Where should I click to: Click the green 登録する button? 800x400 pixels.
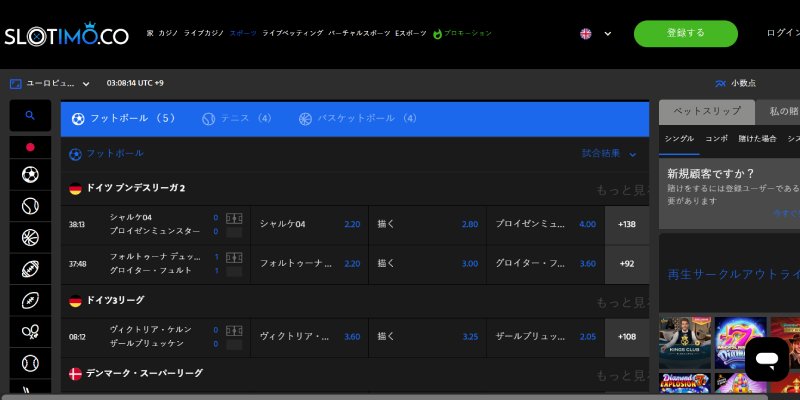coord(686,34)
